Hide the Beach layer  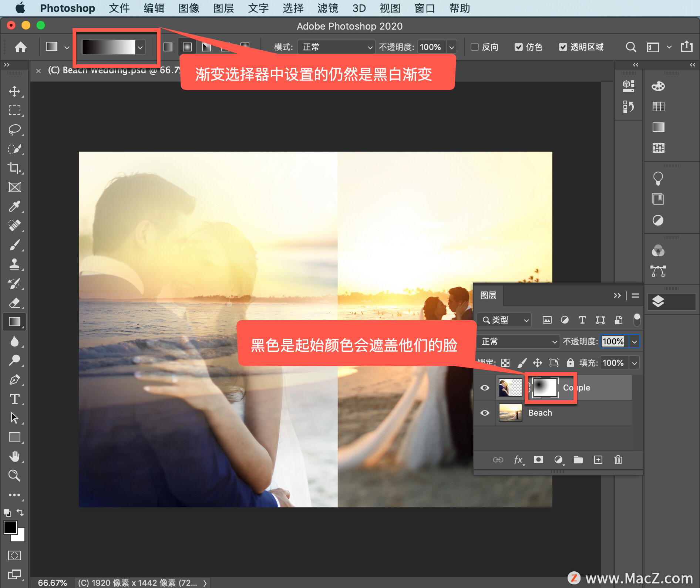click(485, 413)
